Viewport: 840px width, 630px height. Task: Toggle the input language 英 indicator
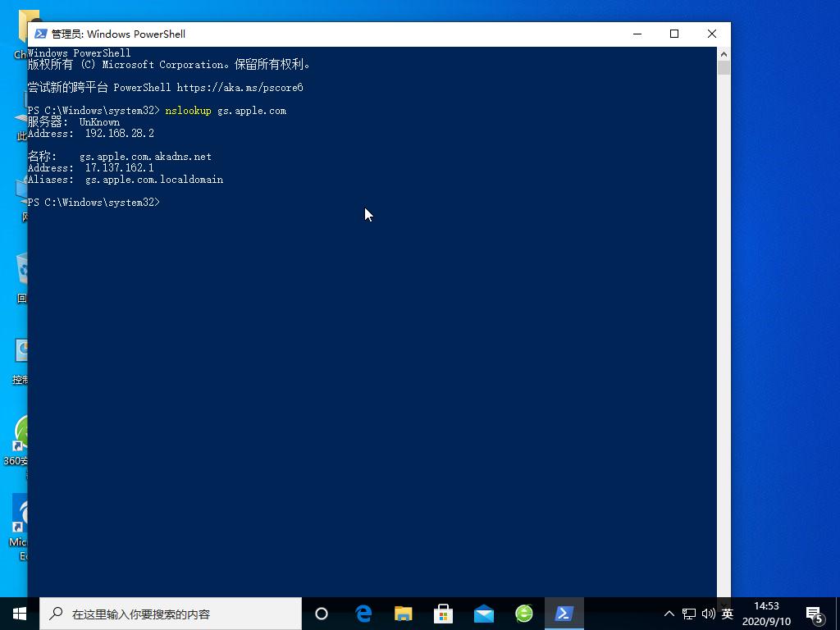727,614
